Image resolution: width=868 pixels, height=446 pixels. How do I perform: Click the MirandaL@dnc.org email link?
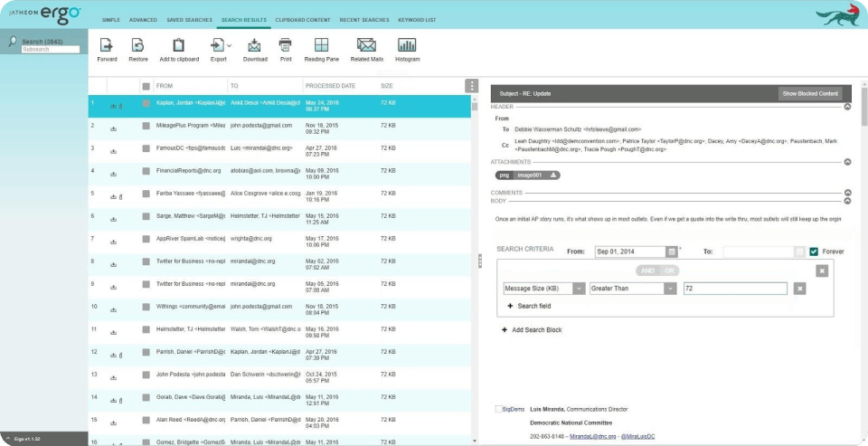click(x=591, y=437)
